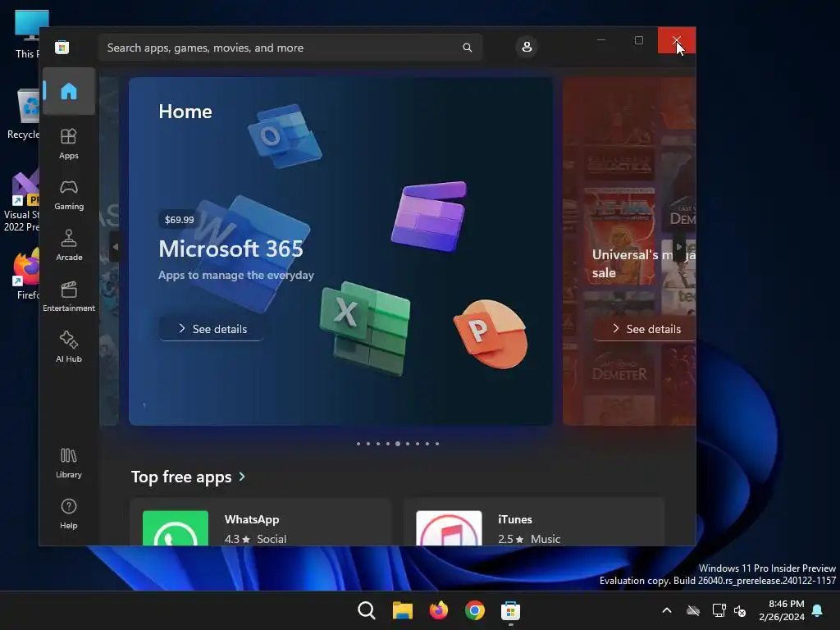Screen dimensions: 840x630
Task: Focus the Search apps, games, movies field
Action: pos(290,48)
